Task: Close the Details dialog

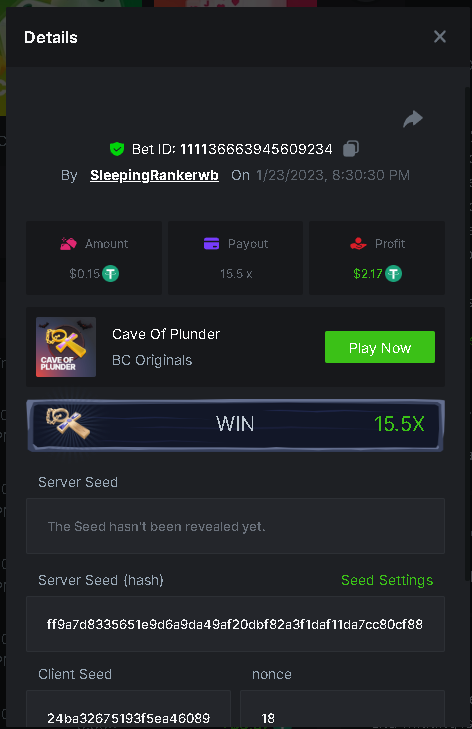Action: click(x=439, y=37)
